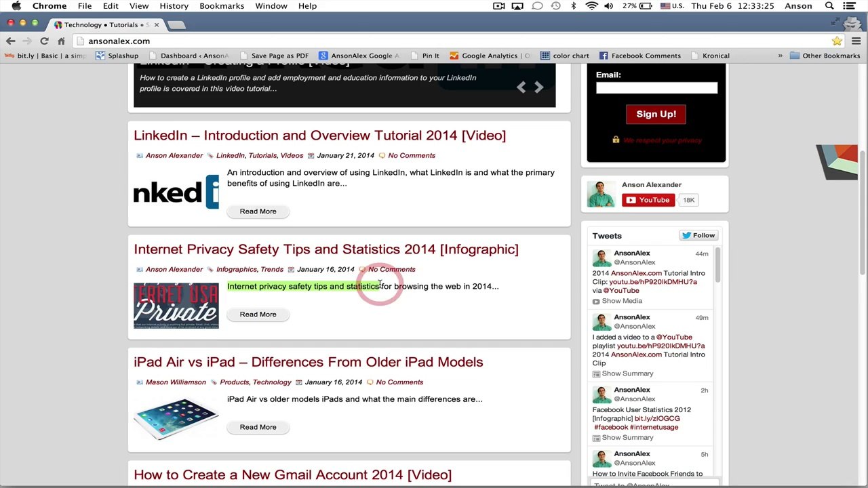Open the Chrome application menu

point(50,6)
